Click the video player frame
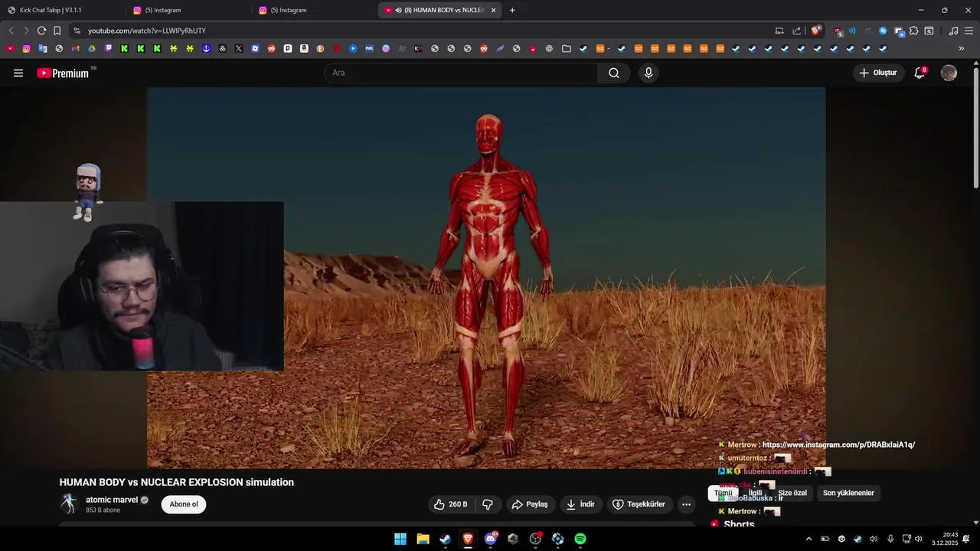Screen dimensions: 980x551 click(x=486, y=278)
